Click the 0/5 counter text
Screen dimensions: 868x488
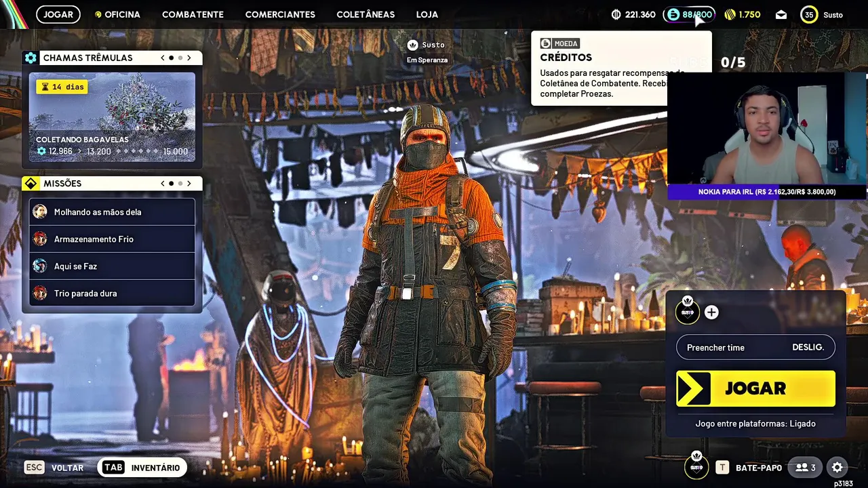(x=733, y=62)
